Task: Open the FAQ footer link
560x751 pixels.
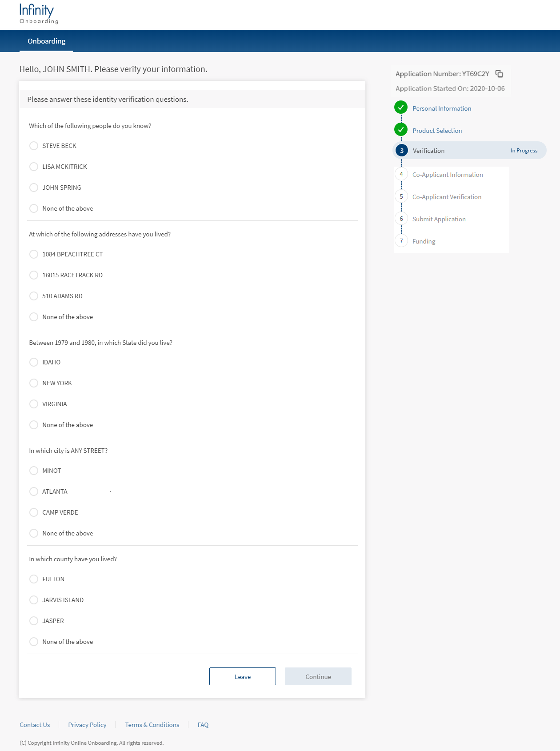Action: (203, 725)
